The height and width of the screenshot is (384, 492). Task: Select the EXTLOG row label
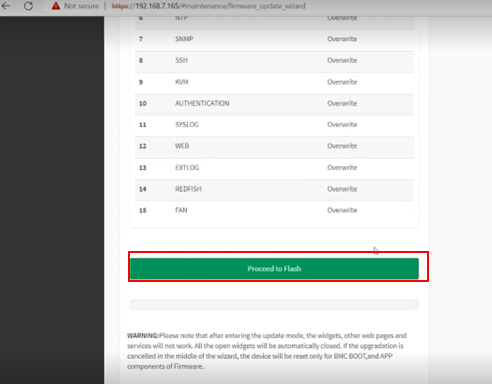pyautogui.click(x=187, y=168)
